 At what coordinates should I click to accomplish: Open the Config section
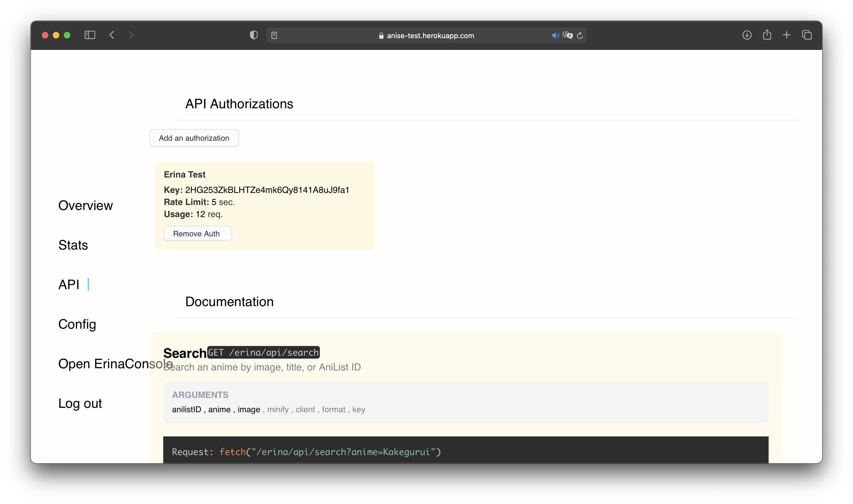click(x=77, y=324)
